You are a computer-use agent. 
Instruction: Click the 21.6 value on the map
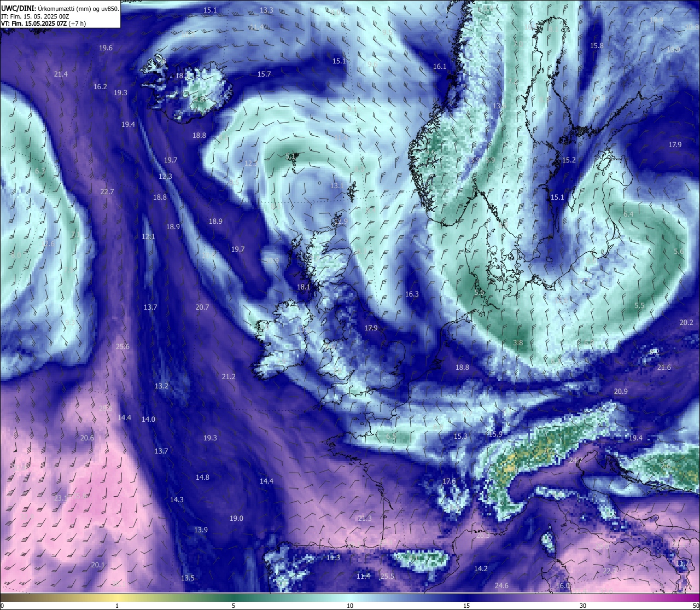pos(664,368)
